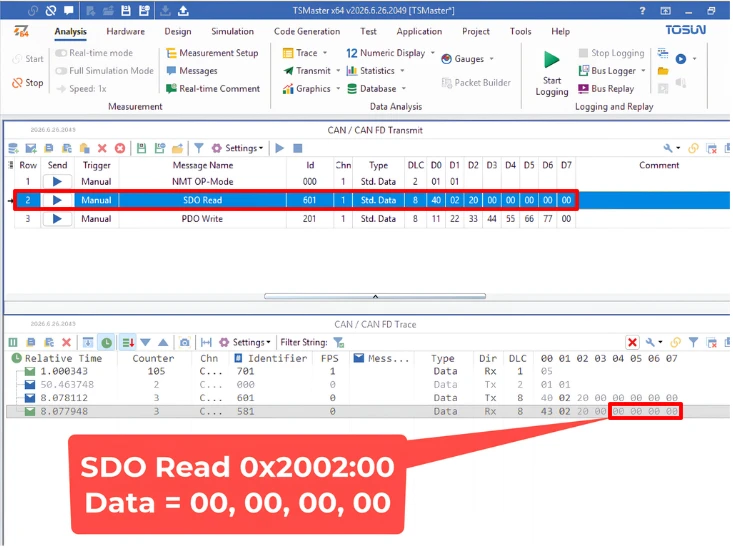Click the Stop measurement button
733x550 pixels.
pyautogui.click(x=28, y=83)
